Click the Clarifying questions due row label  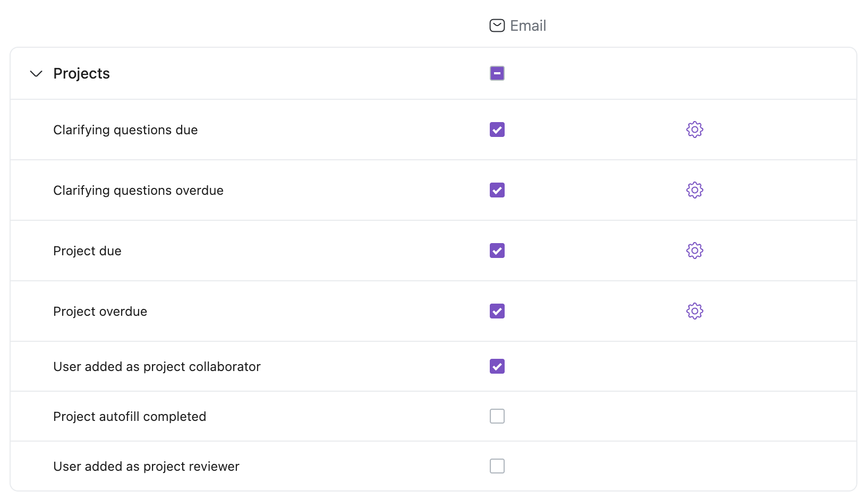point(125,130)
